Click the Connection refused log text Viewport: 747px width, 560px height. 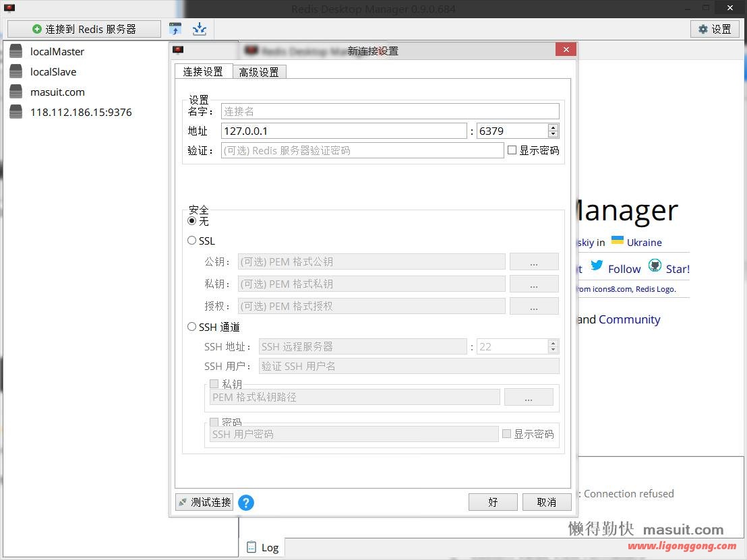pyautogui.click(x=629, y=494)
